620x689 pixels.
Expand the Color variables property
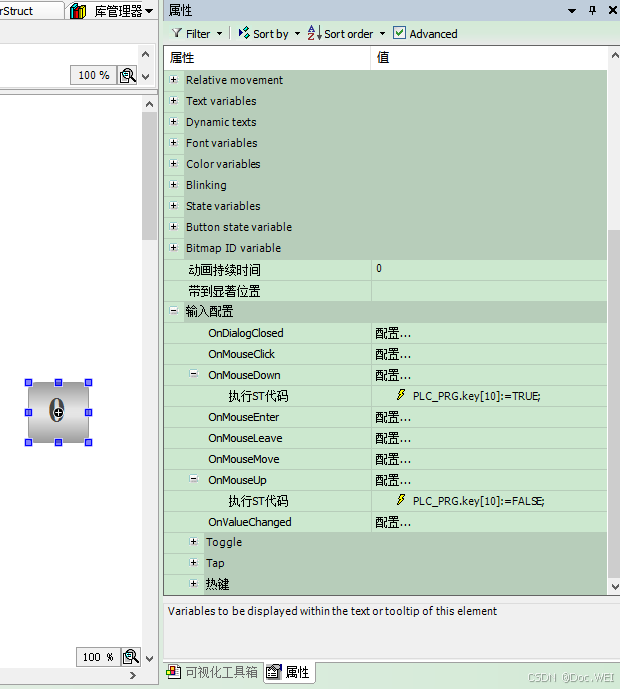[174, 163]
